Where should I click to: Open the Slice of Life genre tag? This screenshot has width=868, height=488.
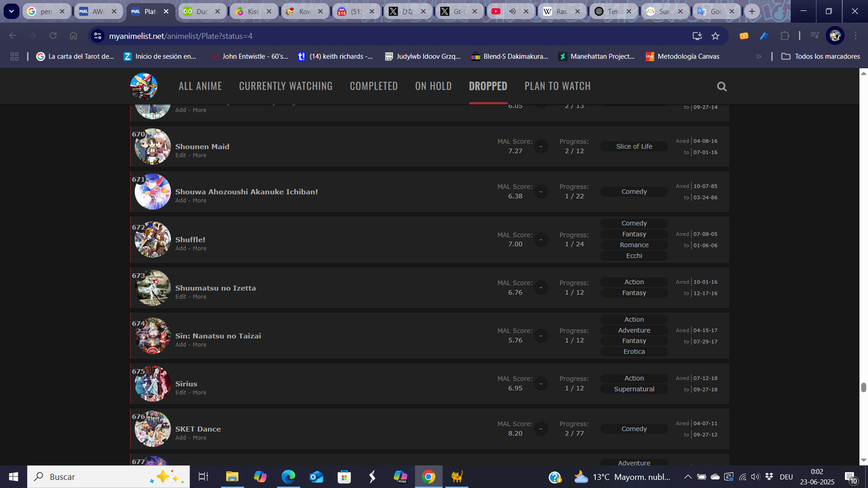click(x=634, y=146)
